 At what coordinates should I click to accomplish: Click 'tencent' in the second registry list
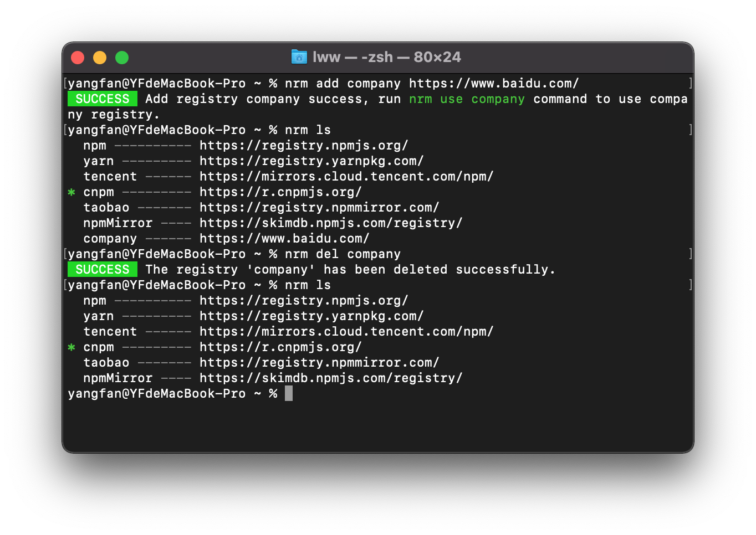(110, 332)
